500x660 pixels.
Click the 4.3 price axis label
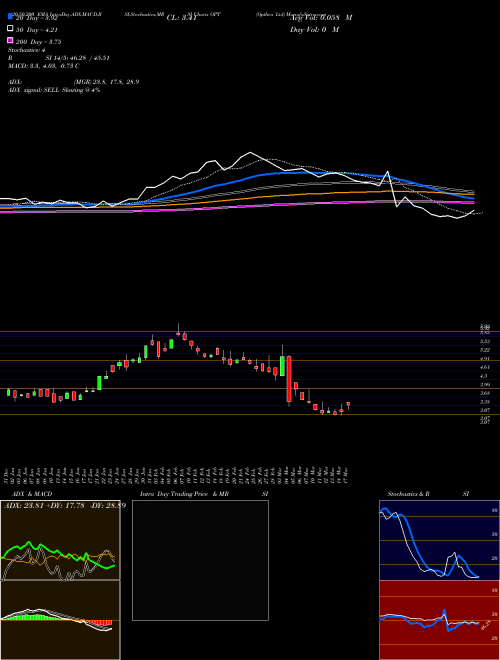point(484,376)
